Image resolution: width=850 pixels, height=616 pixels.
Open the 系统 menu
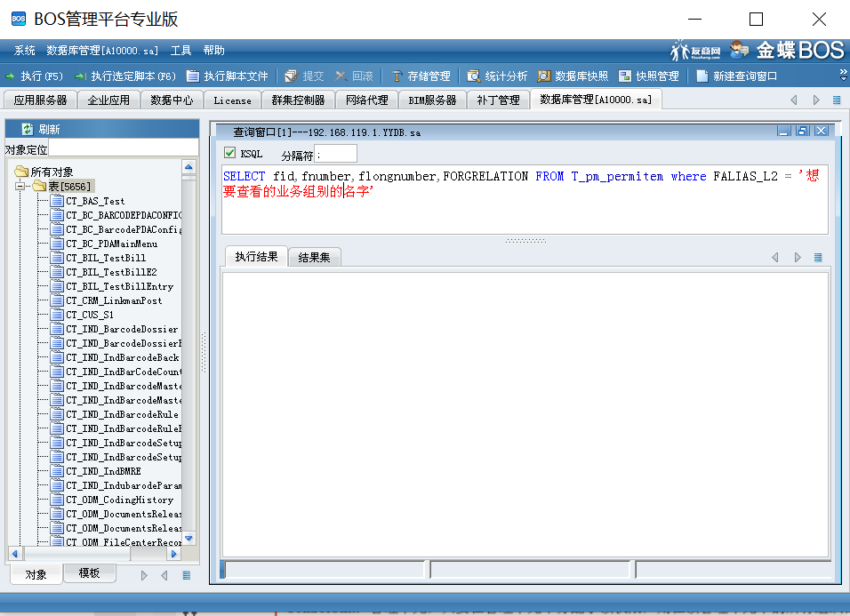(24, 51)
